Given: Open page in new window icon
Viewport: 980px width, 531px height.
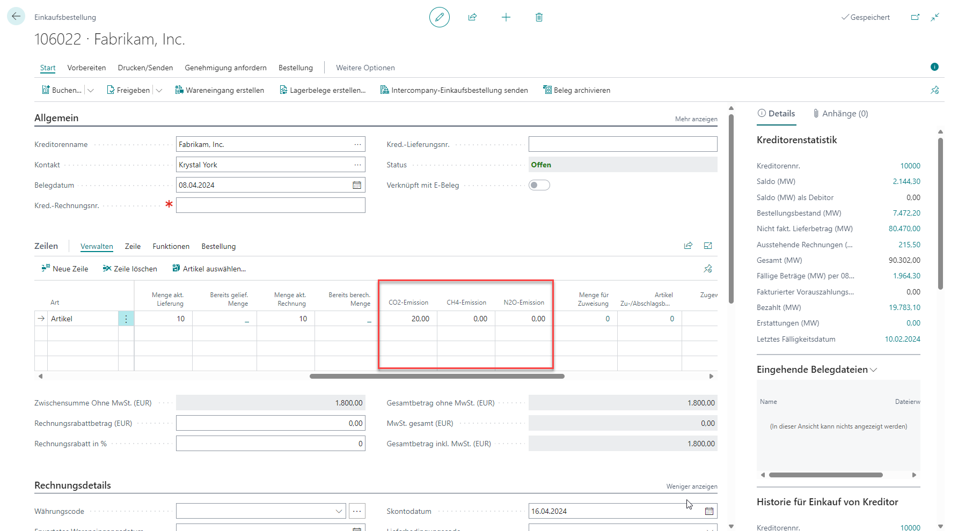Looking at the screenshot, I should point(915,17).
